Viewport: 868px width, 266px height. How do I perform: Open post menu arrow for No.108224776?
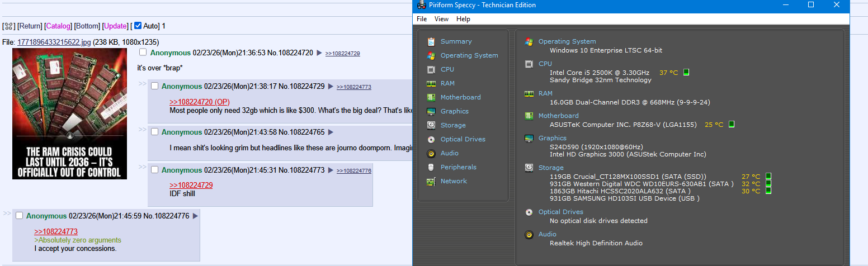pos(195,216)
